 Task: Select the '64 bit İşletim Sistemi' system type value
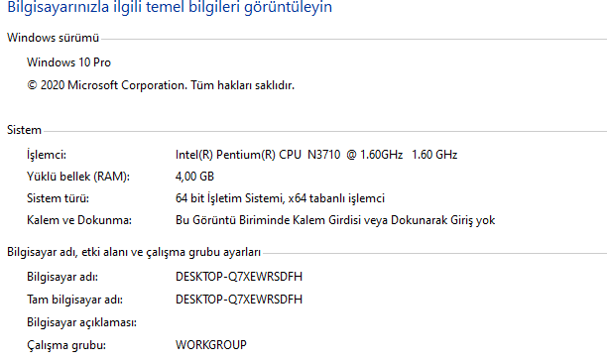280,198
